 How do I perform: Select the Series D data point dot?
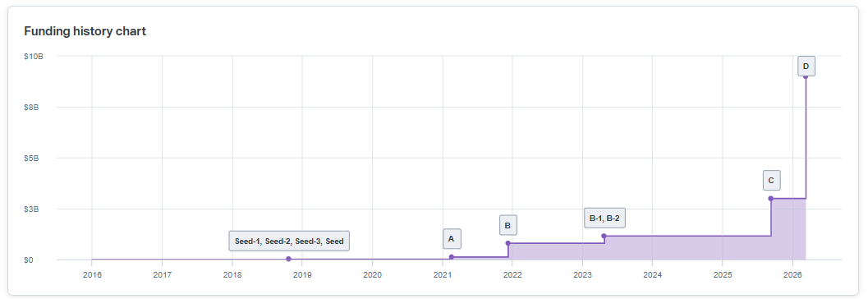tap(806, 76)
